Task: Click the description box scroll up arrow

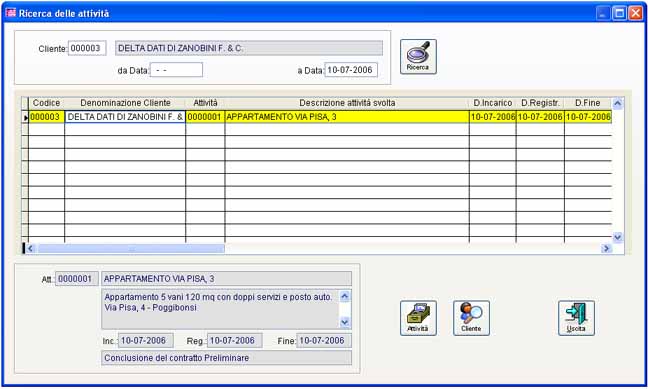Action: pyautogui.click(x=345, y=296)
